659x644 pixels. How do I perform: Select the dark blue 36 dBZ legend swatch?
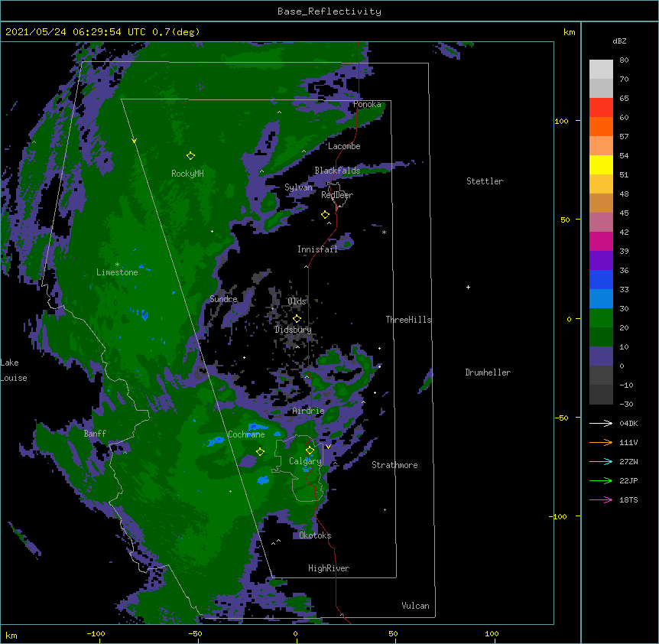click(x=601, y=279)
